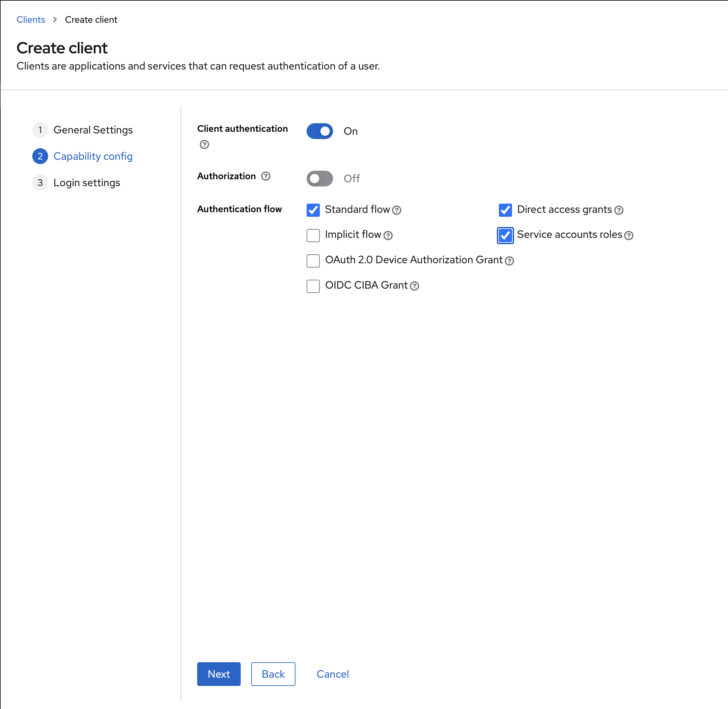Show help for Implicit flow
Viewport: 728px width, 709px height.
[x=388, y=235]
